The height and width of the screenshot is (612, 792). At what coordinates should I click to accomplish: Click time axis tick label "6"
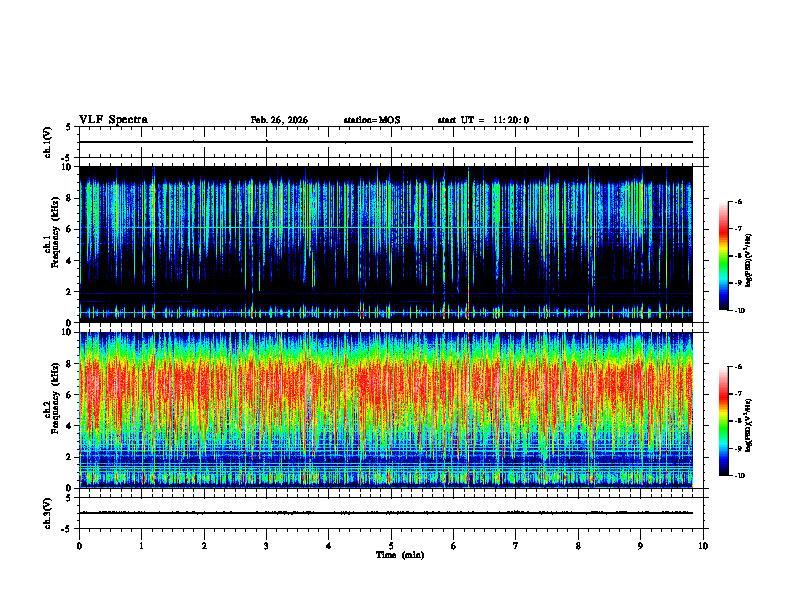[x=454, y=546]
